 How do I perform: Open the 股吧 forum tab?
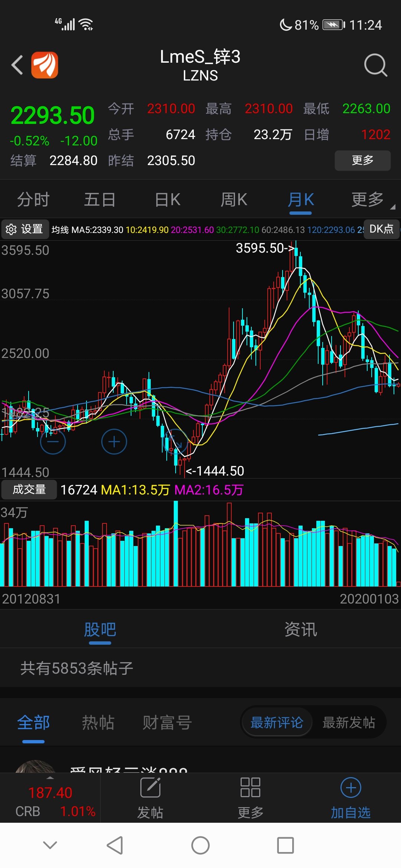100,629
